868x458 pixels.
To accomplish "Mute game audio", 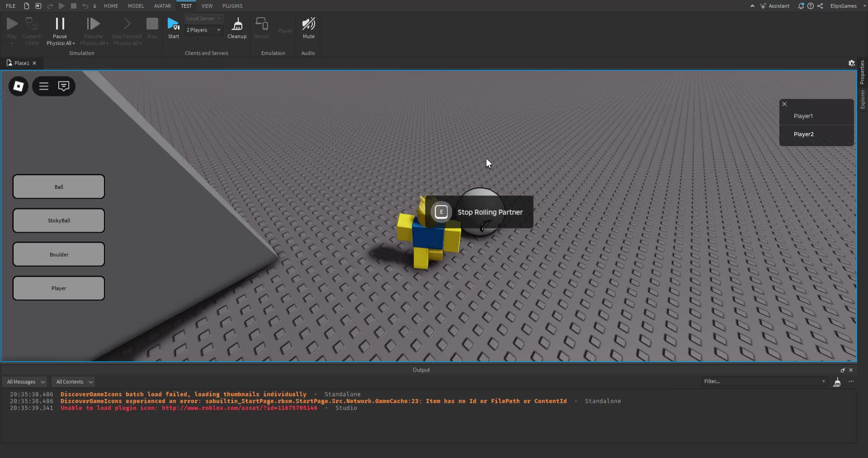I will click(308, 27).
